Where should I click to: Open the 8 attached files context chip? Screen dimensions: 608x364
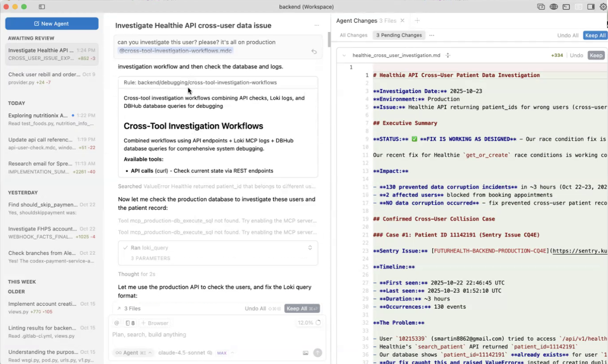pos(130,323)
